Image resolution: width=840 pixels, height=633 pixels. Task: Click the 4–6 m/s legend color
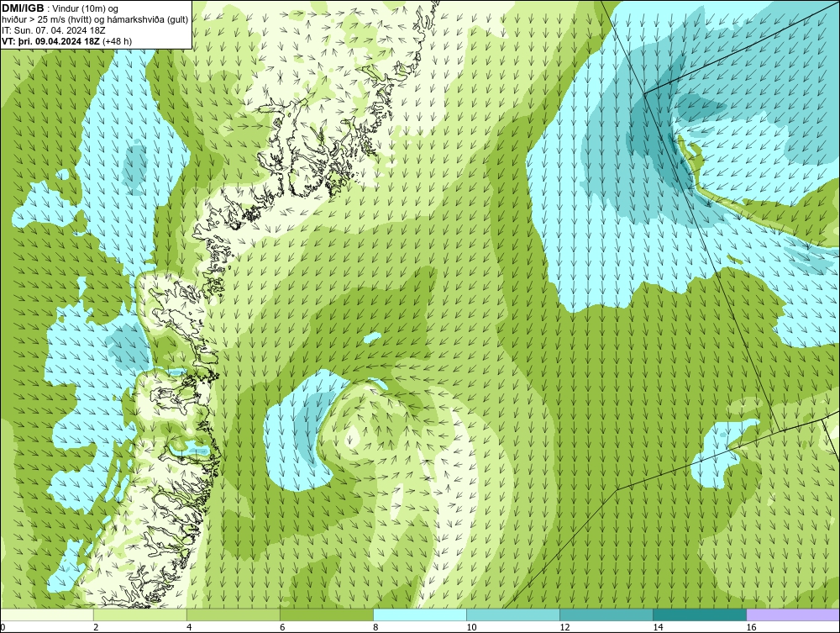(234, 615)
